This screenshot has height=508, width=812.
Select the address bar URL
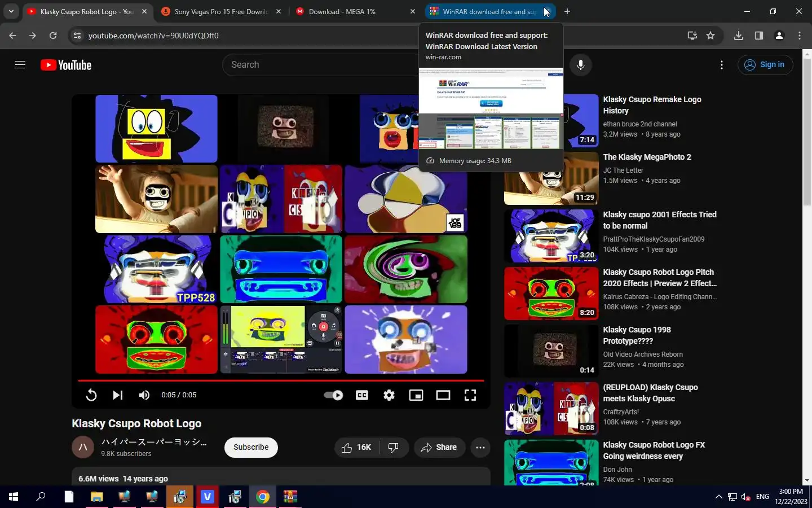pyautogui.click(x=153, y=36)
